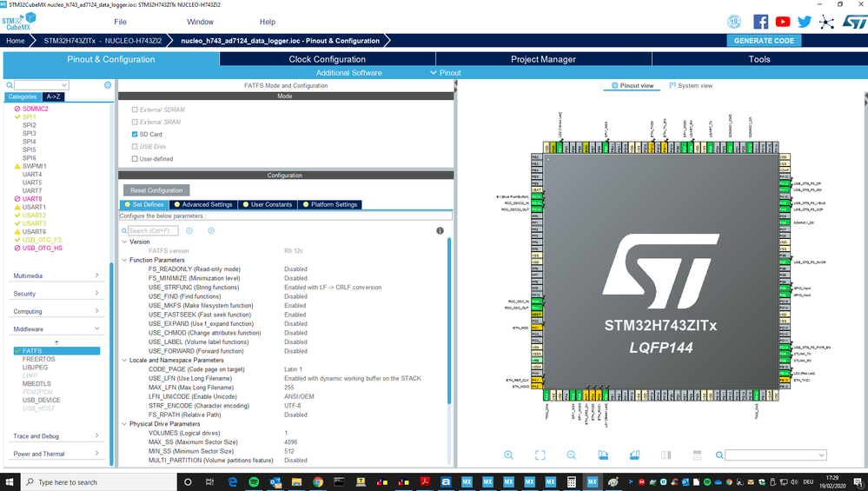Image resolution: width=868 pixels, height=491 pixels.
Task: Collapse the Version parameter group
Action: pos(124,242)
